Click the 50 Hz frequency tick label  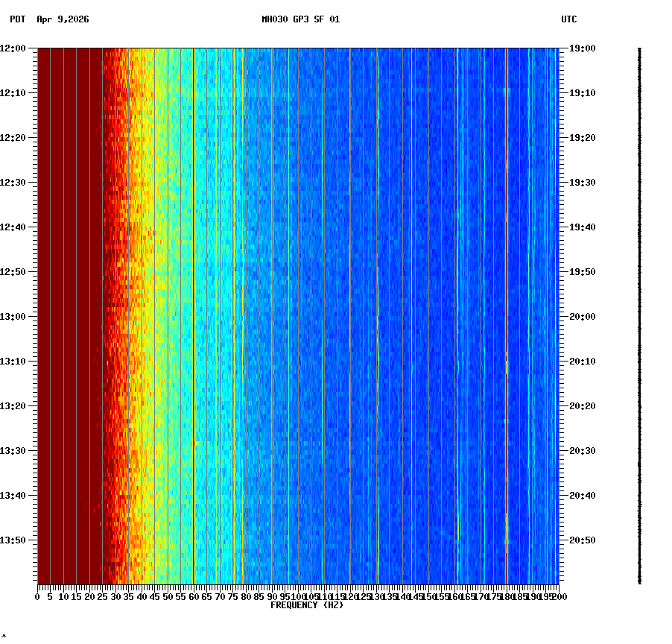pos(166,596)
